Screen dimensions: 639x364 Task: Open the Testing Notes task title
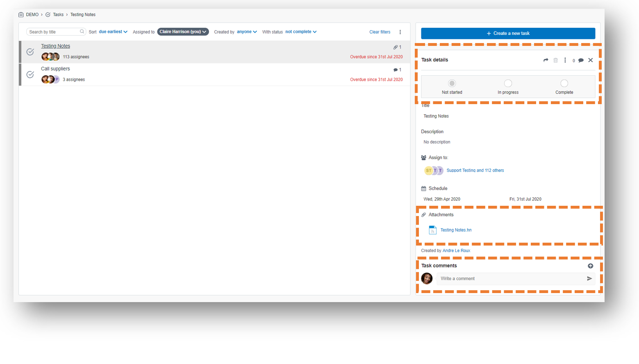(55, 46)
